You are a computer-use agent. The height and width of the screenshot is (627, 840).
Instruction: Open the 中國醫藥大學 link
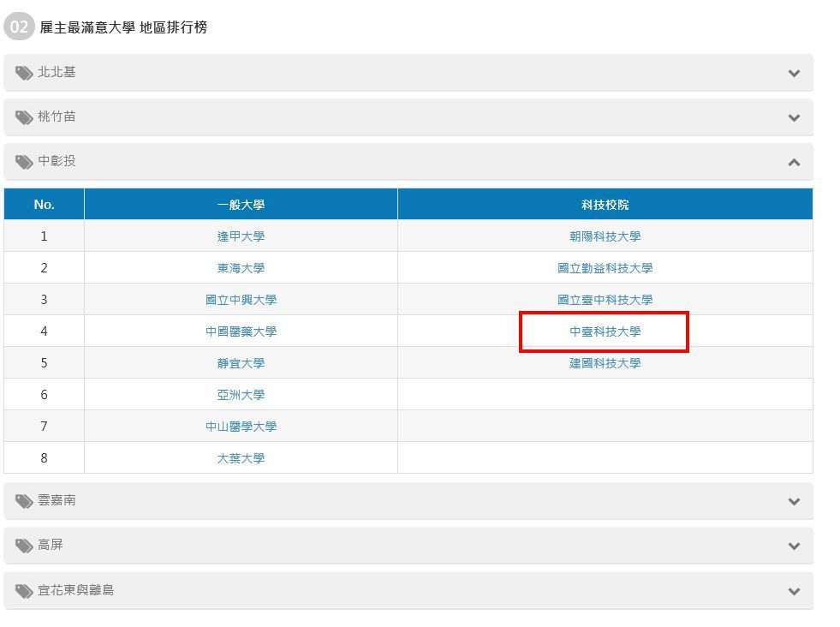pos(241,331)
